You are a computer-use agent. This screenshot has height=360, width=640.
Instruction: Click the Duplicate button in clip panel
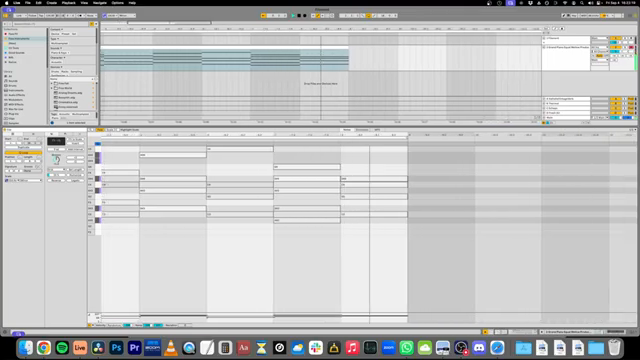pyautogui.click(x=23, y=148)
